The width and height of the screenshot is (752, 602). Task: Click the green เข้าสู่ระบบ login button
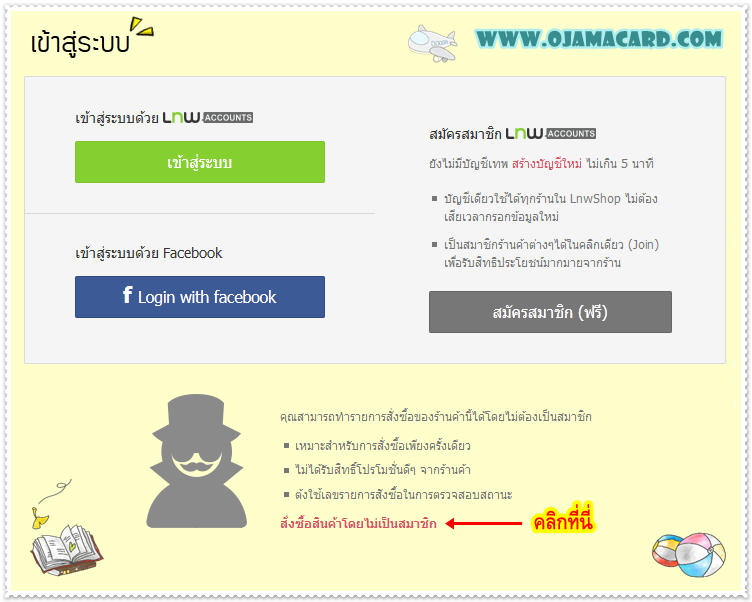coord(200,162)
